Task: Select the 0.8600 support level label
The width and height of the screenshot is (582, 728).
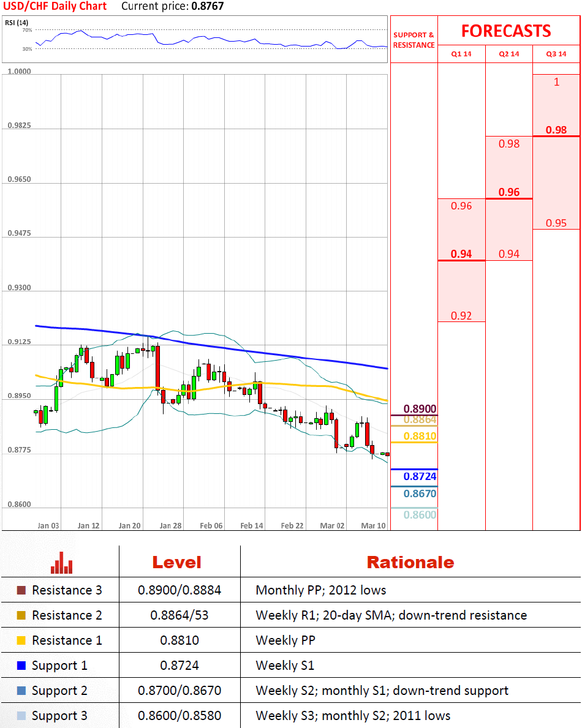Action: [420, 515]
